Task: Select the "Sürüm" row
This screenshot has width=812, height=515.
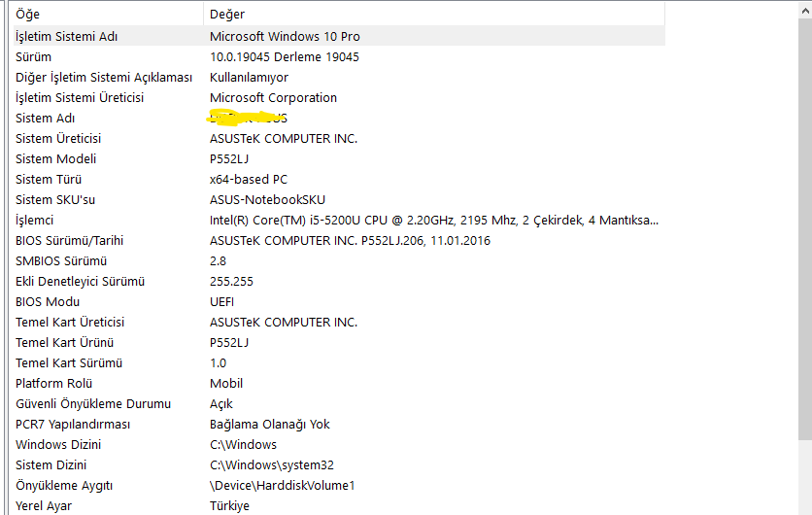Action: (34, 56)
